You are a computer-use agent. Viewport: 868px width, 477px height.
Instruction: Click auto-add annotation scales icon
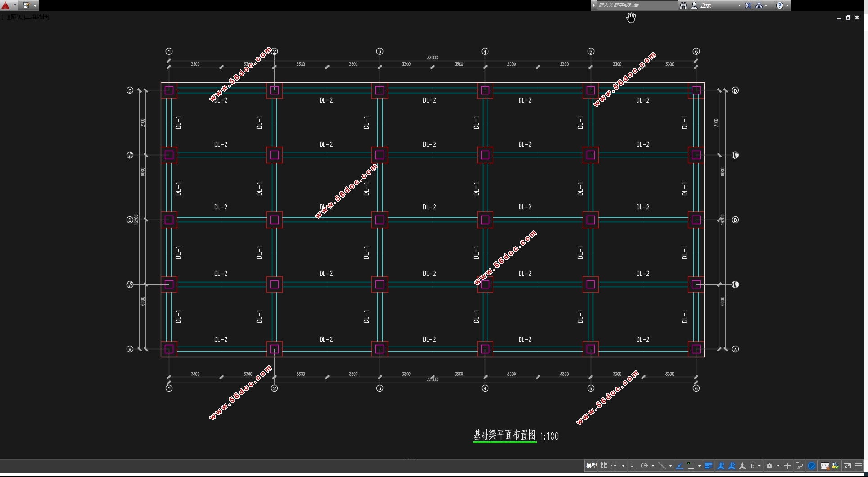tap(732, 466)
